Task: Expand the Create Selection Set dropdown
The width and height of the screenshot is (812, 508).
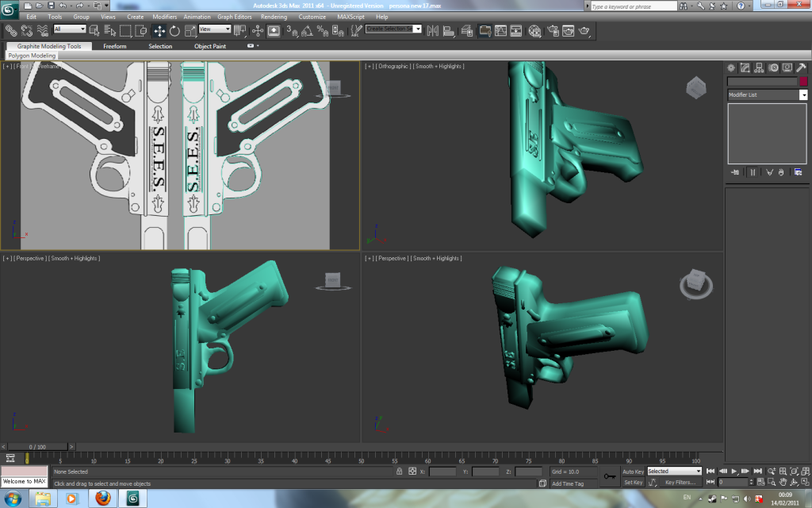Action: (418, 29)
